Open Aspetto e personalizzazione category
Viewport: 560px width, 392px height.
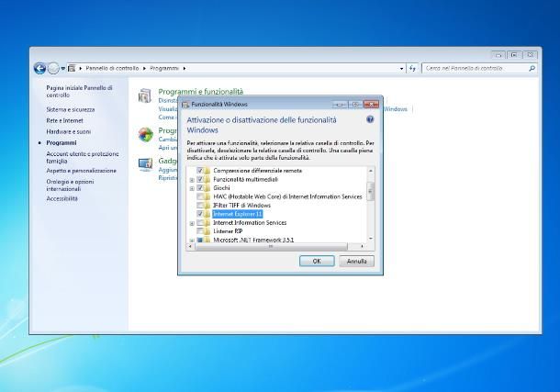81,171
